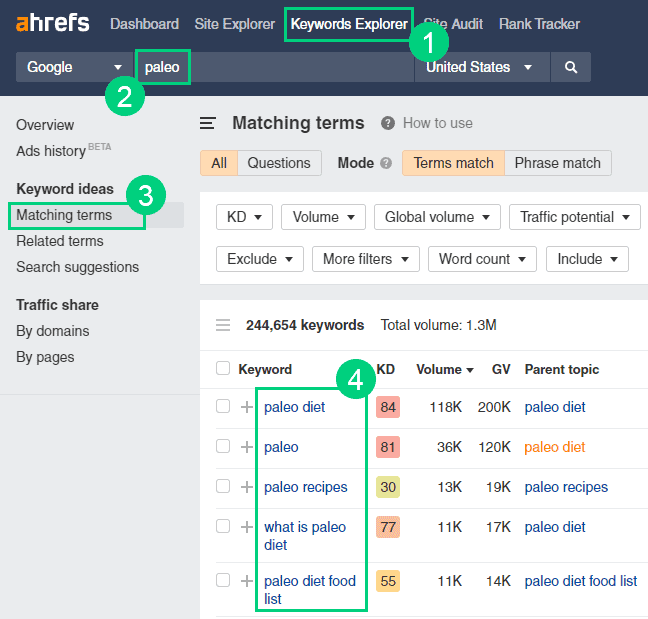Open orange paleo diet parent topic link
The height and width of the screenshot is (619, 648).
tap(555, 447)
